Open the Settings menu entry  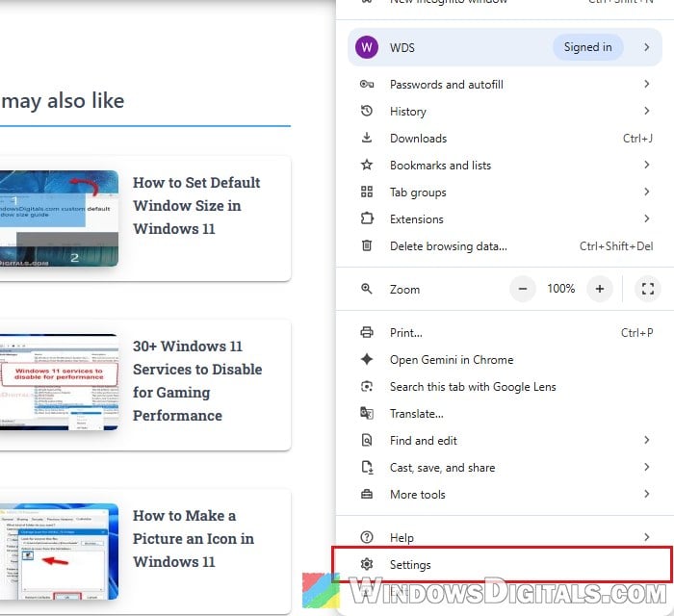point(505,564)
